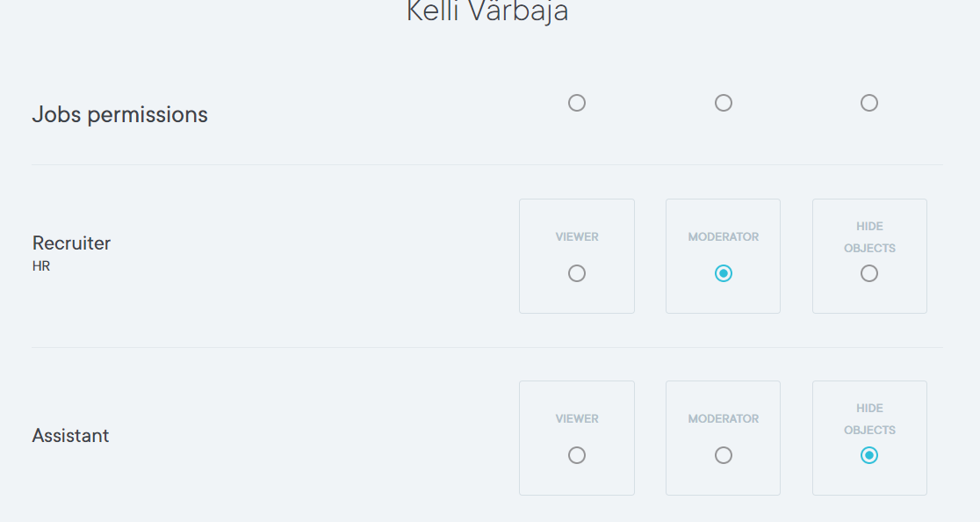Select Hide Objects radio button for Recruiter
Viewport: 980px width, 522px height.
click(x=869, y=273)
